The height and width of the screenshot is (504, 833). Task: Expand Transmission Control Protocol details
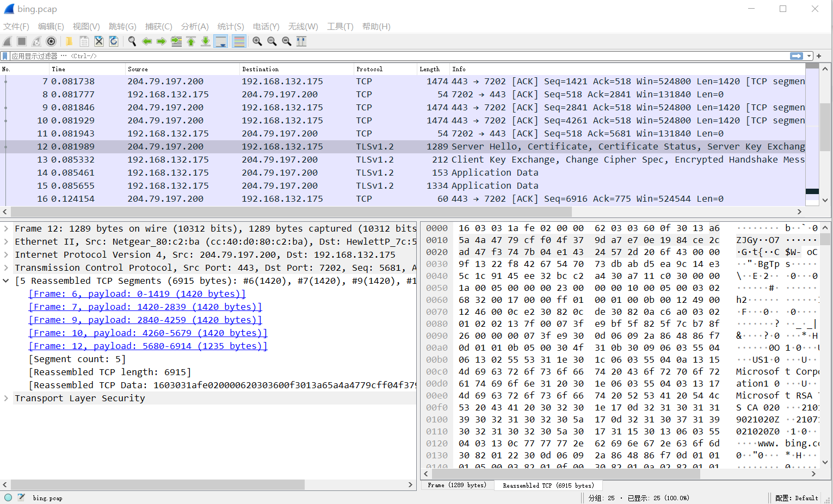tap(6, 268)
